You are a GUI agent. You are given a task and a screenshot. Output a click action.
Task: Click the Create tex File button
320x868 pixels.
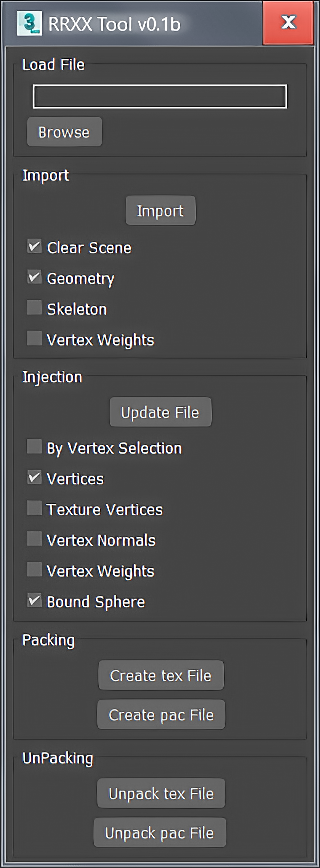point(161,675)
